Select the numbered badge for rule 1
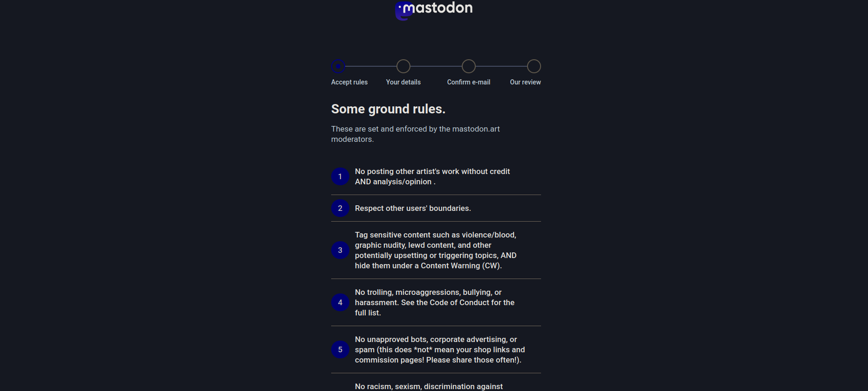This screenshot has height=391, width=868. [340, 176]
